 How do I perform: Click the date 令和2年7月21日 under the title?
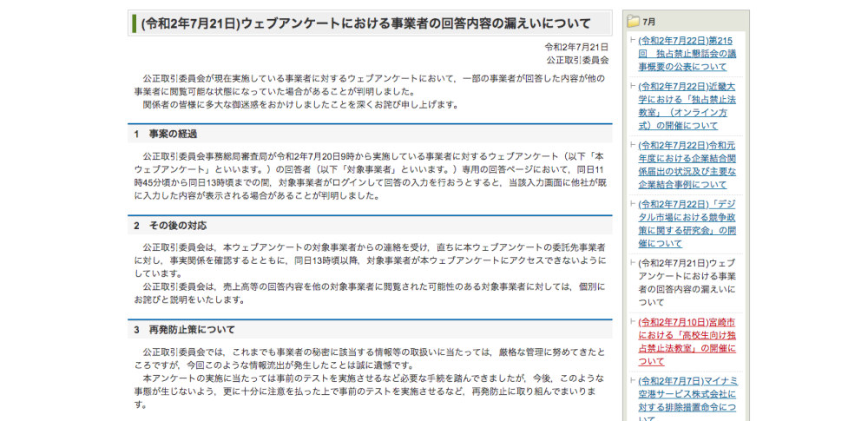577,47
